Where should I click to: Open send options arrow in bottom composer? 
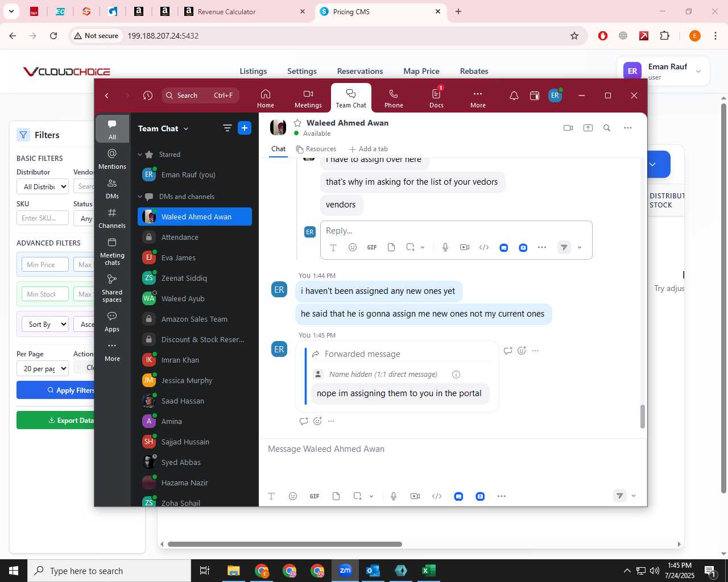tap(634, 496)
